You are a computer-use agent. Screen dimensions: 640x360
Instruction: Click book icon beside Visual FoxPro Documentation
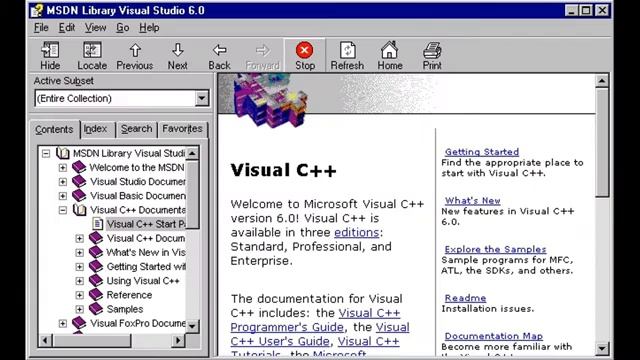(x=79, y=323)
